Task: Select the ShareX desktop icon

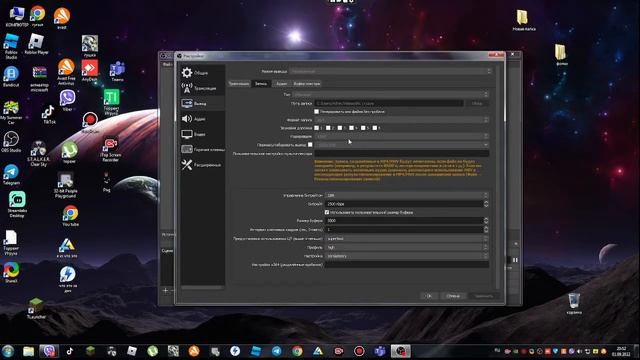Action: point(11,273)
